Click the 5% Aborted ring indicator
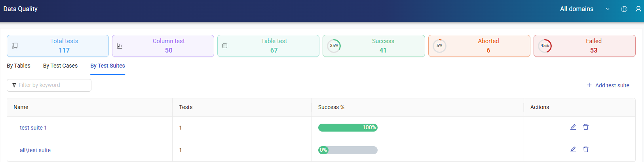The image size is (644, 162). point(439,46)
